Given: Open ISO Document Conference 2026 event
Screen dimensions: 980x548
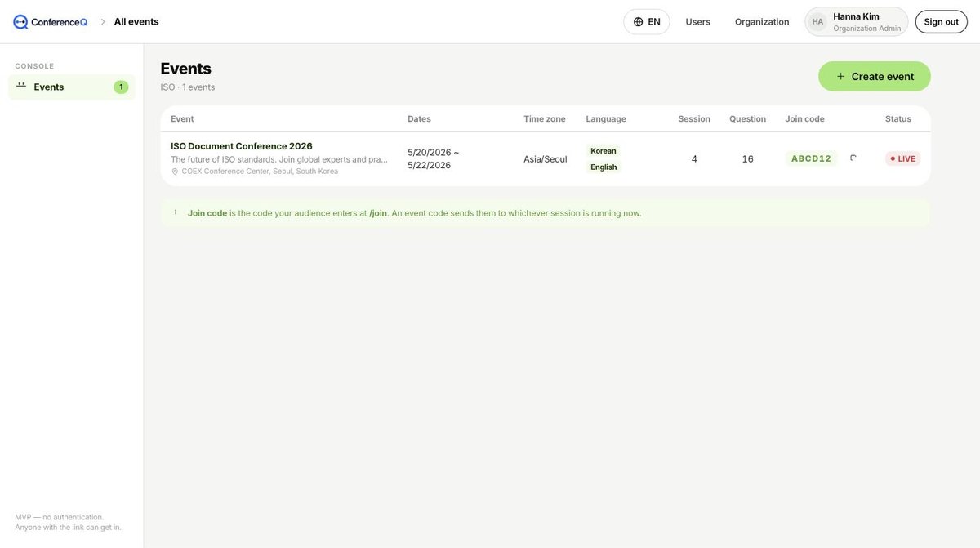Looking at the screenshot, I should [x=242, y=146].
